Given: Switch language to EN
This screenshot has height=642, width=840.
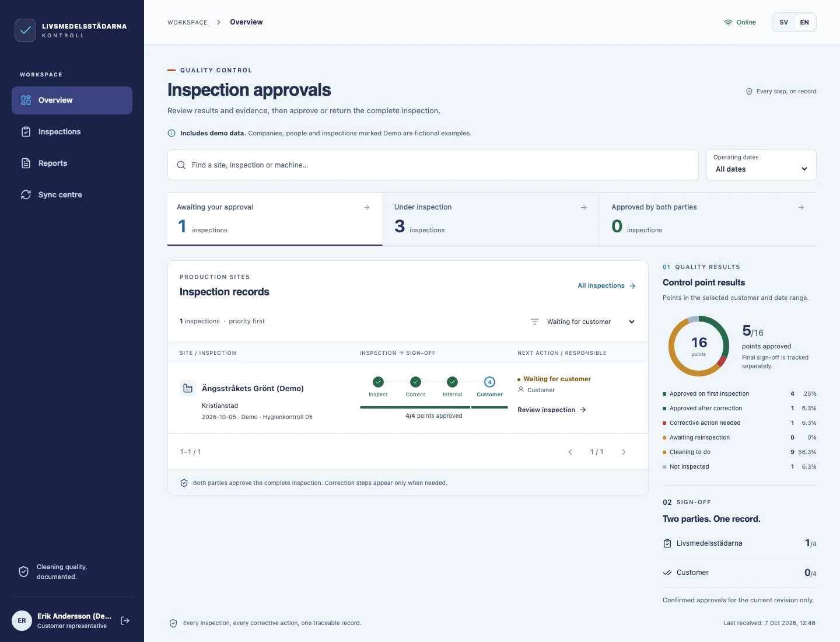Looking at the screenshot, I should [x=804, y=22].
